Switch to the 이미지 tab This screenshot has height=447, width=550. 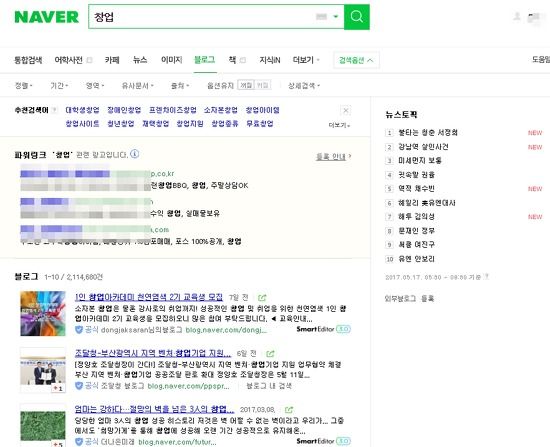(172, 60)
